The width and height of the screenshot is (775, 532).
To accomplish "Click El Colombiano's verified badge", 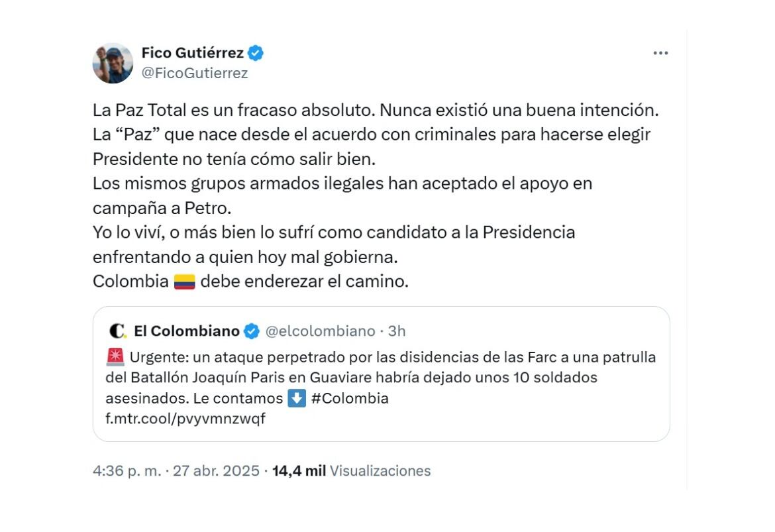I will [252, 331].
